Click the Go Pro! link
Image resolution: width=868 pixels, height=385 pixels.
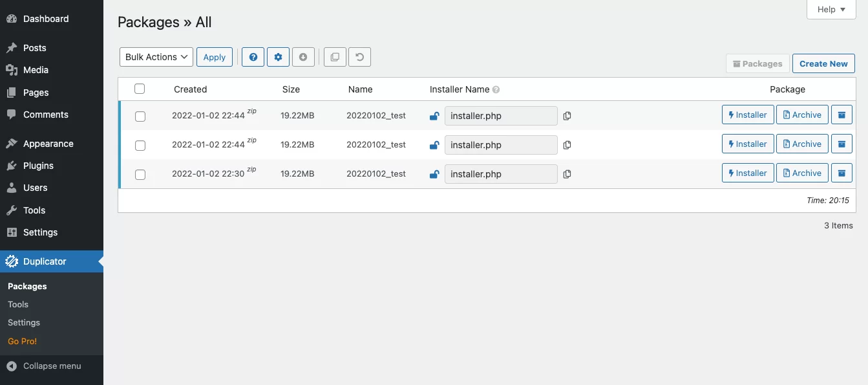pyautogui.click(x=23, y=341)
